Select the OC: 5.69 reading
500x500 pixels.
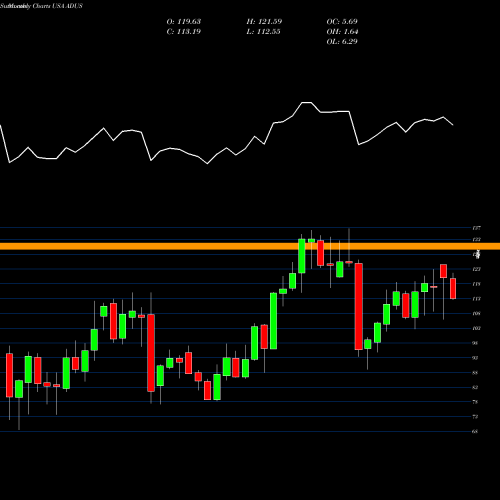(x=342, y=22)
